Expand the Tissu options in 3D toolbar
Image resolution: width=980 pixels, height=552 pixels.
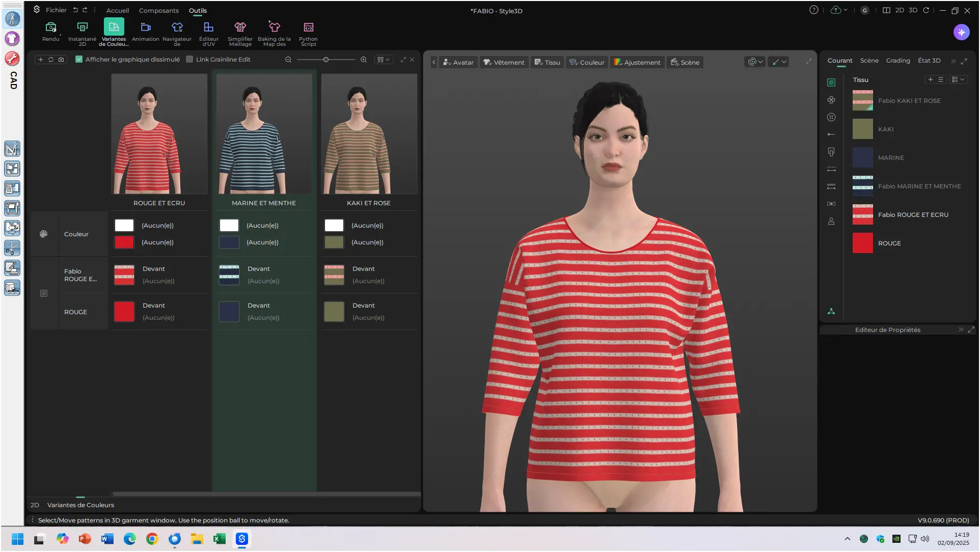pos(547,62)
